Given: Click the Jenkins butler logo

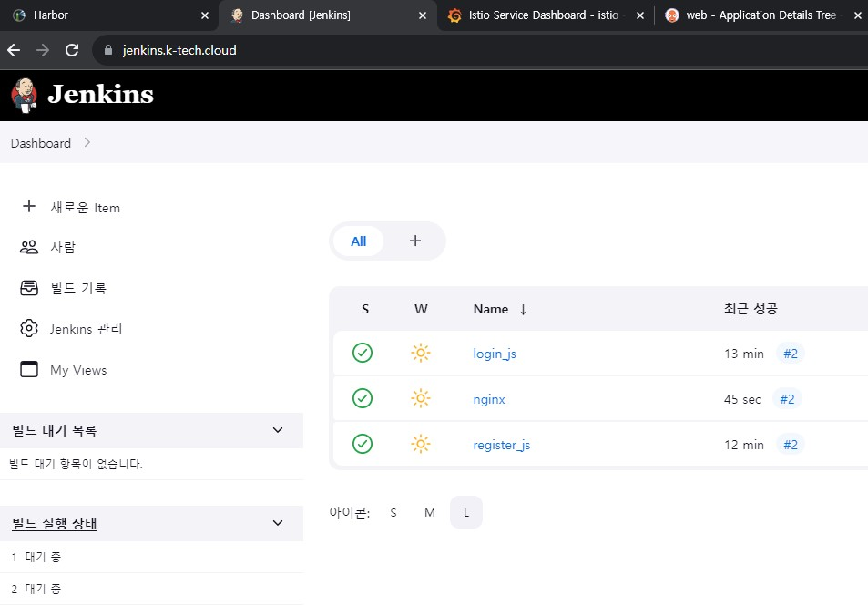Looking at the screenshot, I should (x=25, y=96).
